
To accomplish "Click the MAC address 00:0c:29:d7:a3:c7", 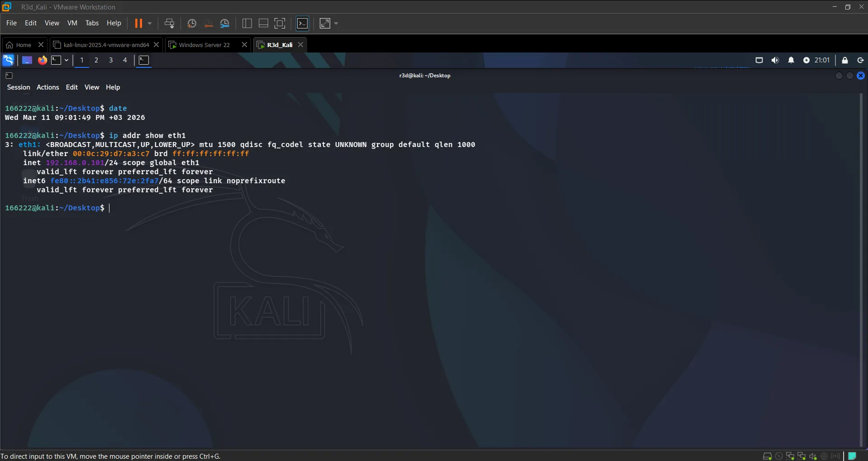I will point(111,153).
